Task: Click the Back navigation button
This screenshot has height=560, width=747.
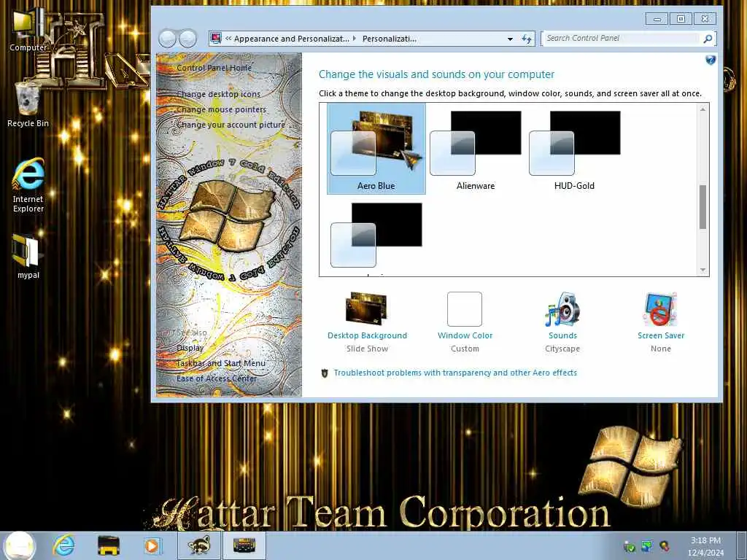Action: pyautogui.click(x=168, y=39)
